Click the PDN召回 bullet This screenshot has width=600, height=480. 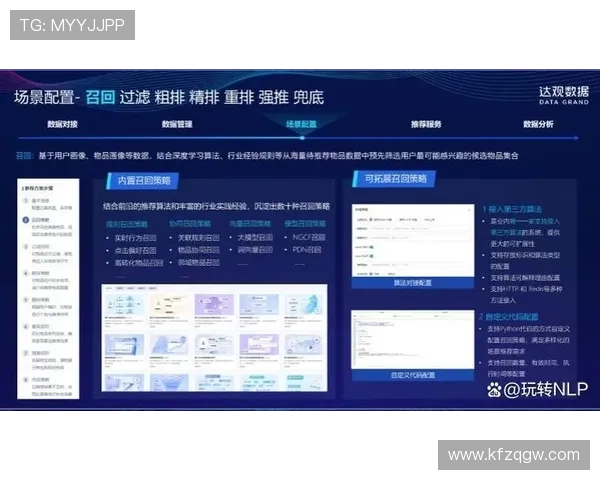coord(307,250)
